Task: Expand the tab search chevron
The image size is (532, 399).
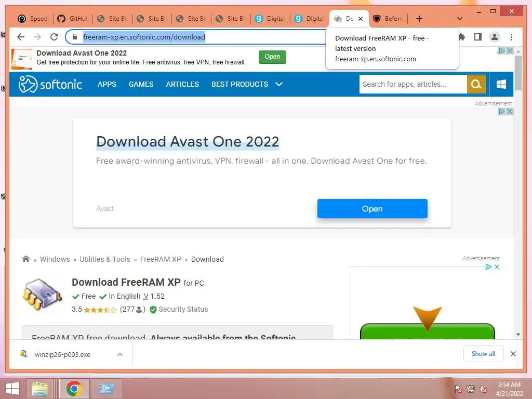Action: pyautogui.click(x=460, y=19)
